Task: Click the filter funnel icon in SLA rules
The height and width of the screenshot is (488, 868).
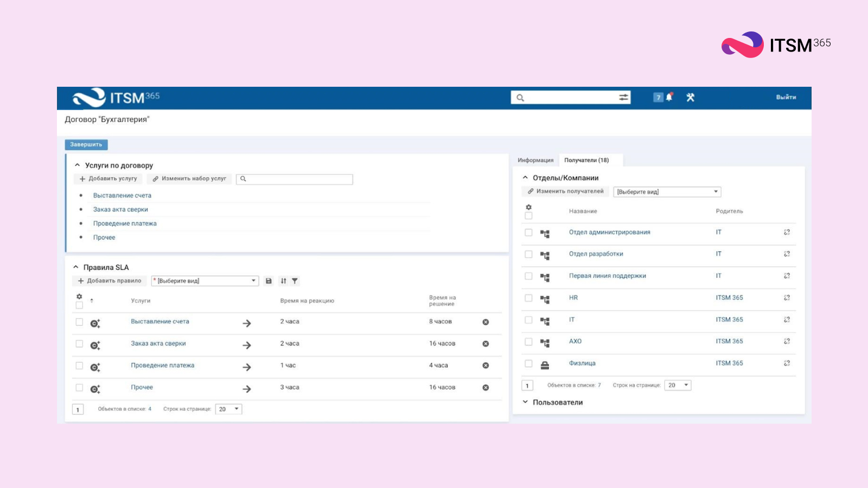Action: pos(295,281)
